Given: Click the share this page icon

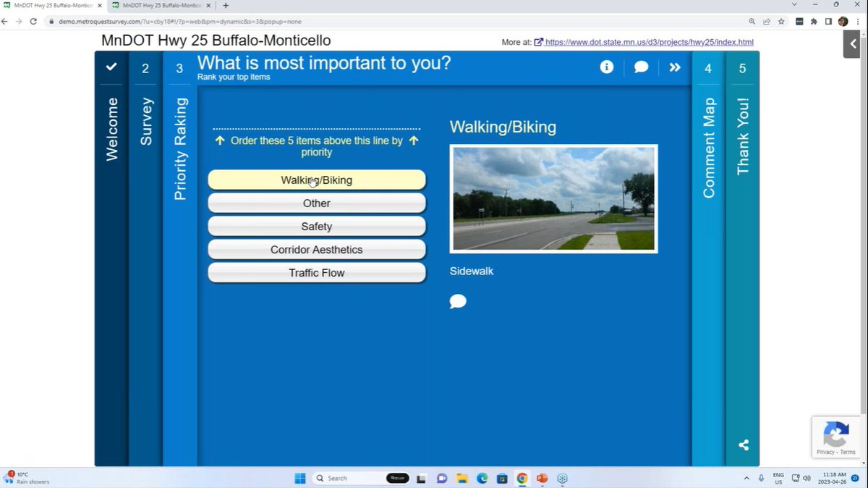Looking at the screenshot, I should (x=766, y=22).
